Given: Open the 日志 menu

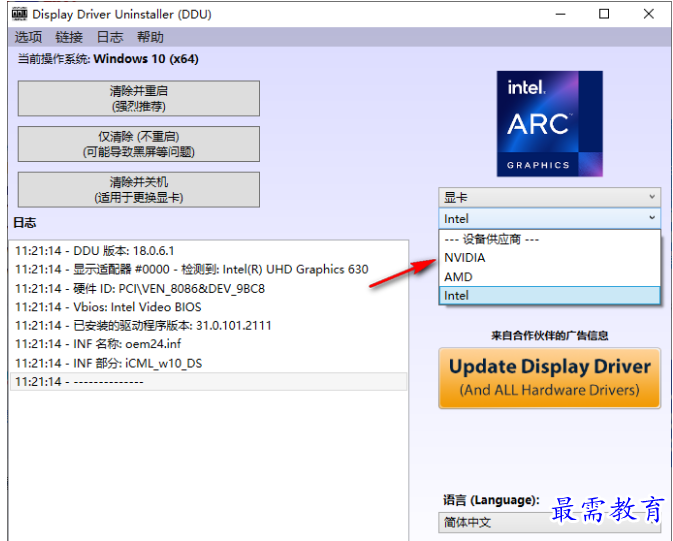Looking at the screenshot, I should pos(110,37).
